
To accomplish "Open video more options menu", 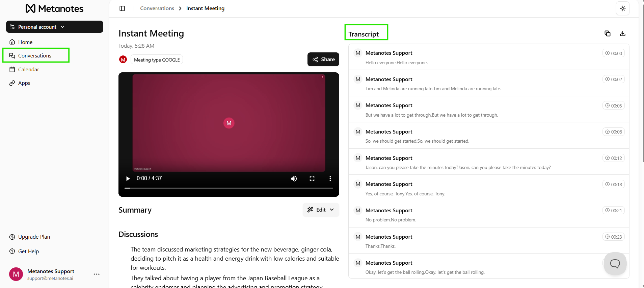I will coord(330,178).
